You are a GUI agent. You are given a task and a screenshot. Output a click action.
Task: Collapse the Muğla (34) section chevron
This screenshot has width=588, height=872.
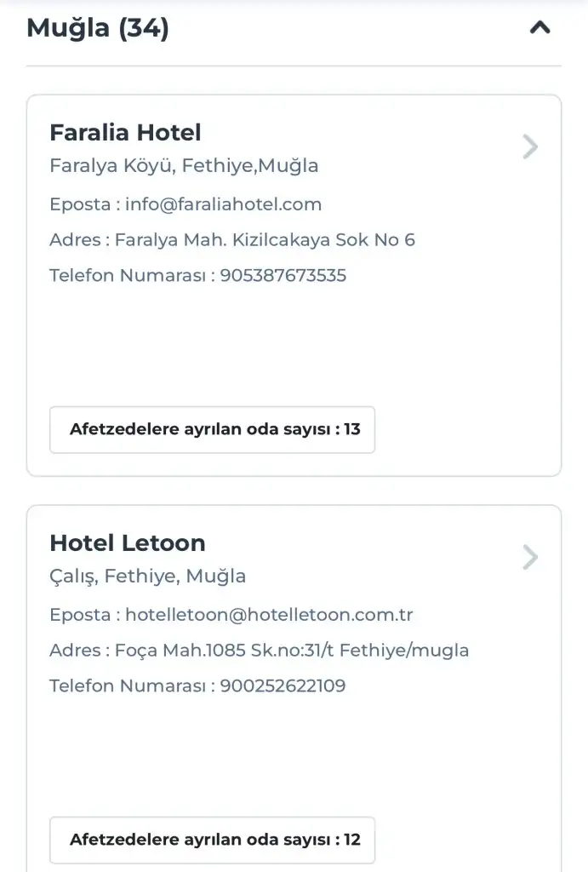click(539, 28)
